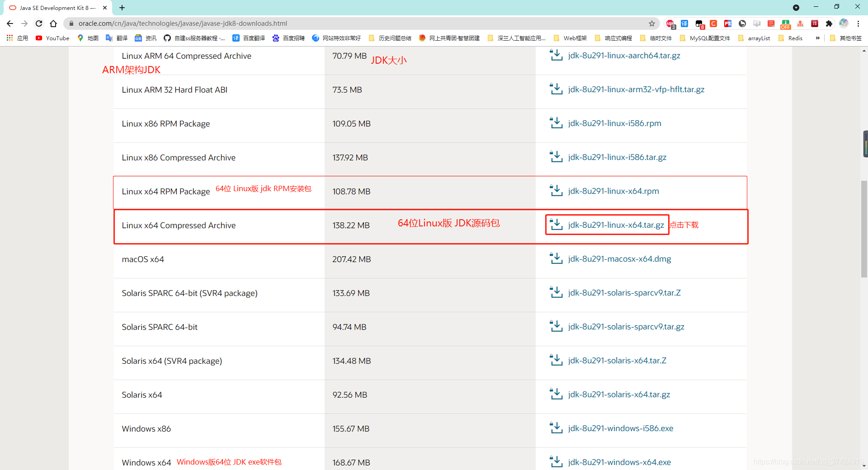Open the red FE helper extension

[x=728, y=23]
